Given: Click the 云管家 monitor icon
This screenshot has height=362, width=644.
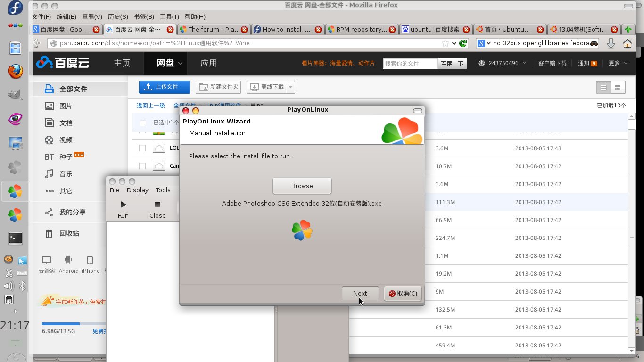Looking at the screenshot, I should click(47, 260).
